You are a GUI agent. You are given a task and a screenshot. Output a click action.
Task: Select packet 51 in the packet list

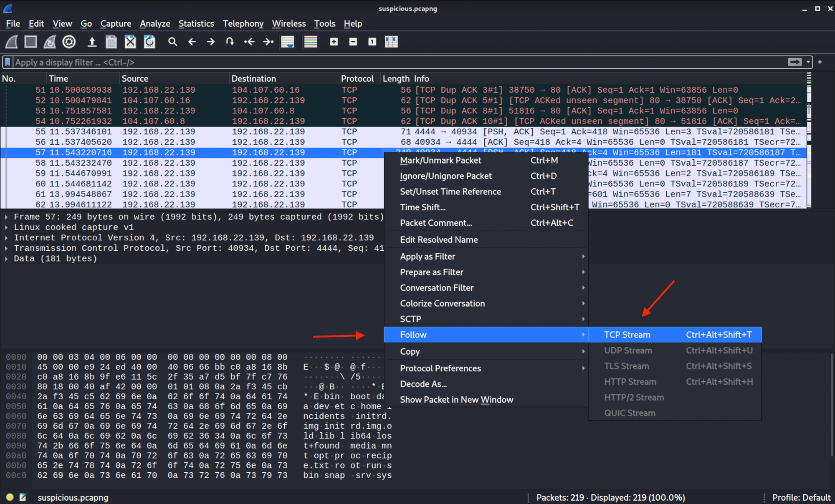[x=403, y=90]
